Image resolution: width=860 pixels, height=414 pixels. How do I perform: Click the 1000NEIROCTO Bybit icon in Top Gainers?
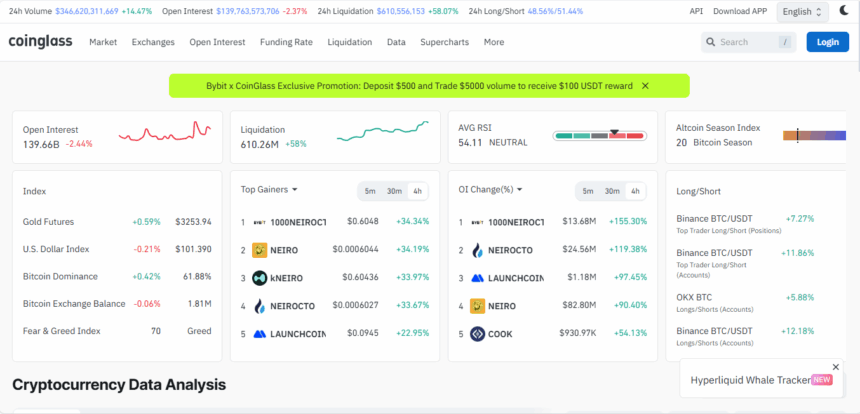[259, 222]
